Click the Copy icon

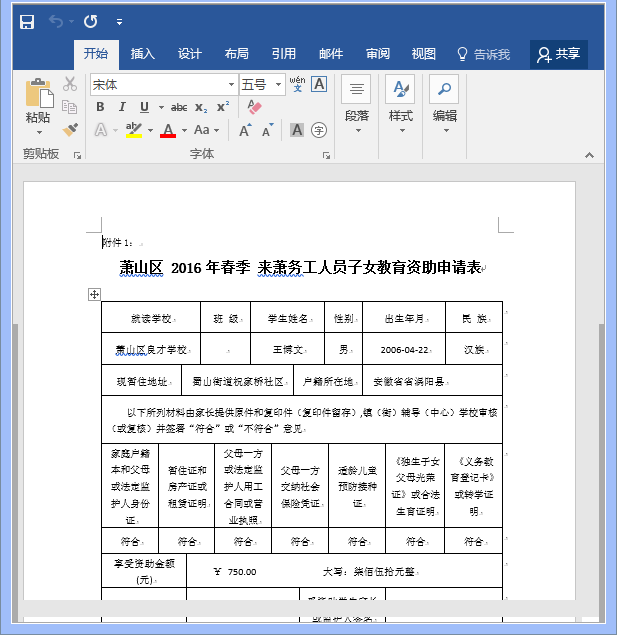pos(70,107)
